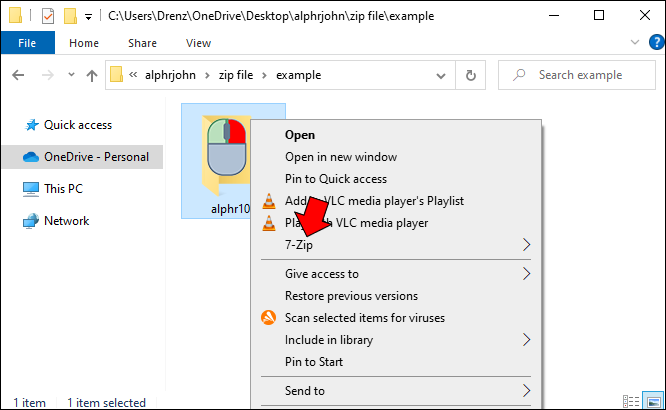
Task: Open the Customize Quick Access Toolbar dropdown
Action: pyautogui.click(x=89, y=16)
